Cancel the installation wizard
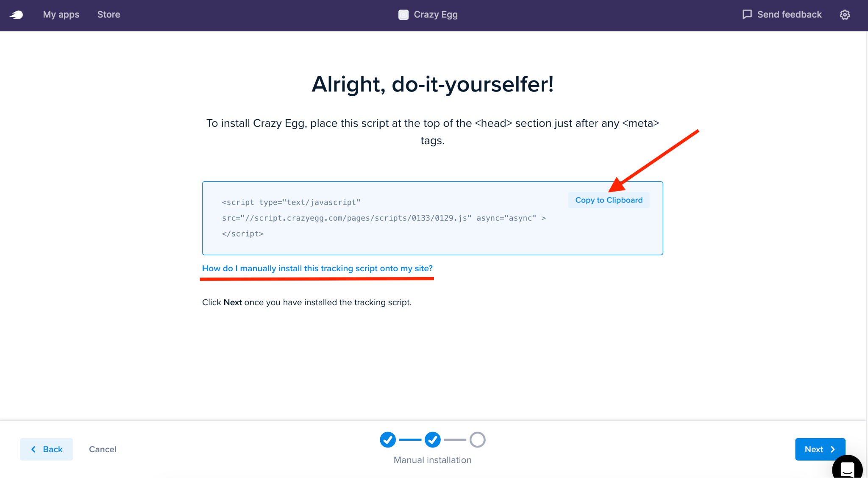 103,449
